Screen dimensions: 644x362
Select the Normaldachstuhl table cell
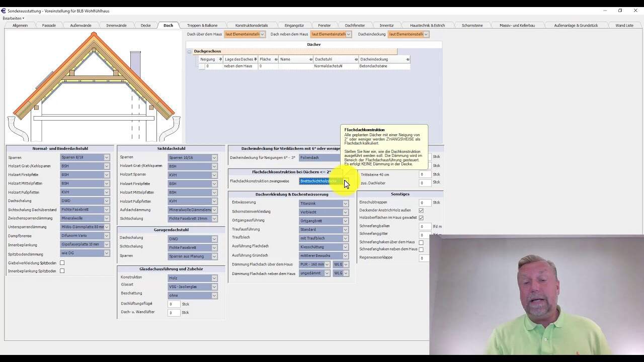coord(336,66)
